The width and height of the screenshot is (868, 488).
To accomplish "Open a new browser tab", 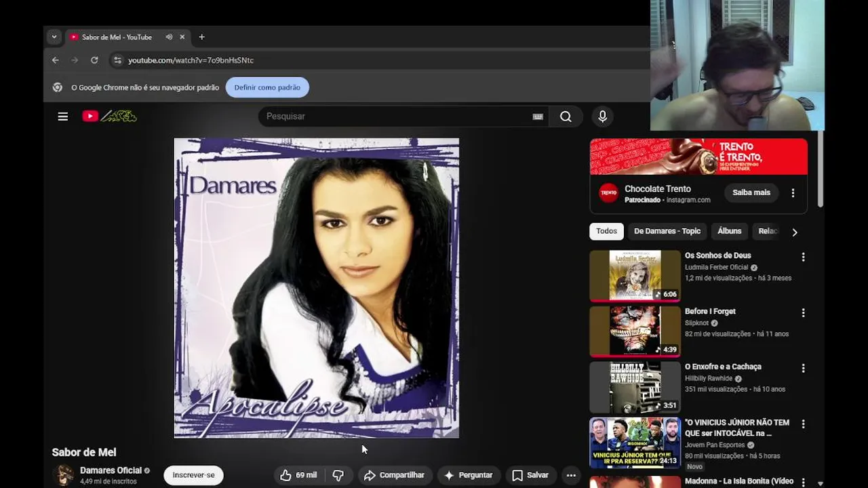I will [201, 37].
